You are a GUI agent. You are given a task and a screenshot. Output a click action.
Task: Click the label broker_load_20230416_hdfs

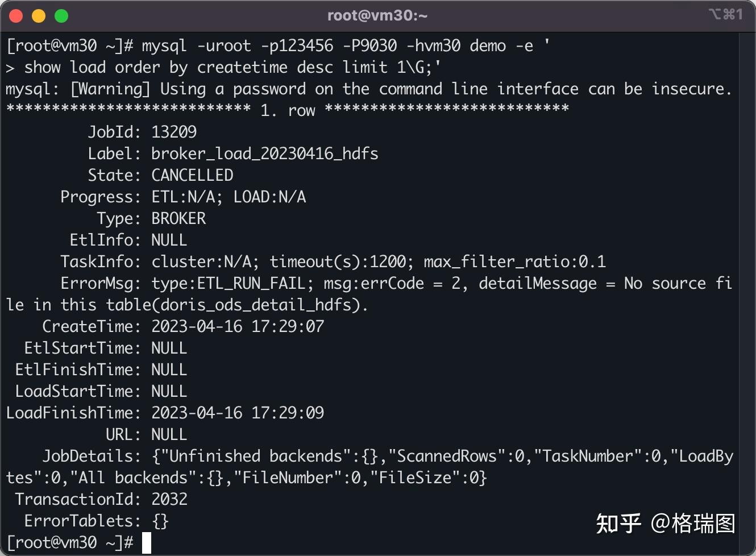coord(265,153)
